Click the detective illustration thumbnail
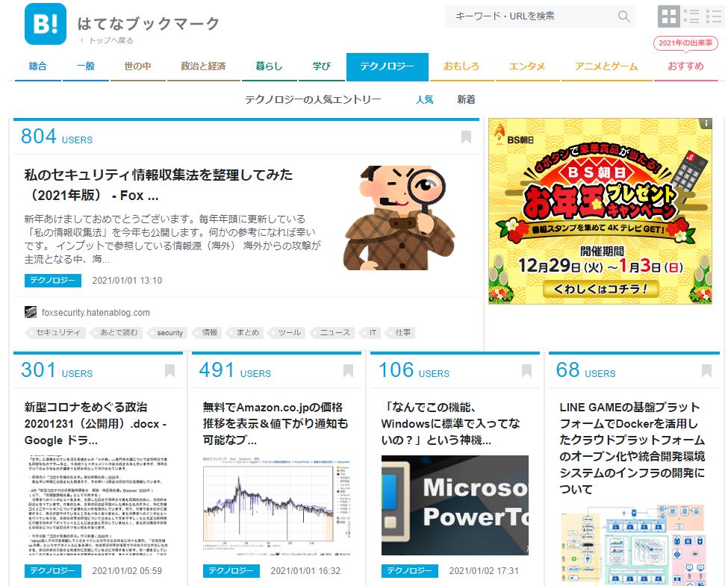This screenshot has height=586, width=728. pyautogui.click(x=399, y=217)
